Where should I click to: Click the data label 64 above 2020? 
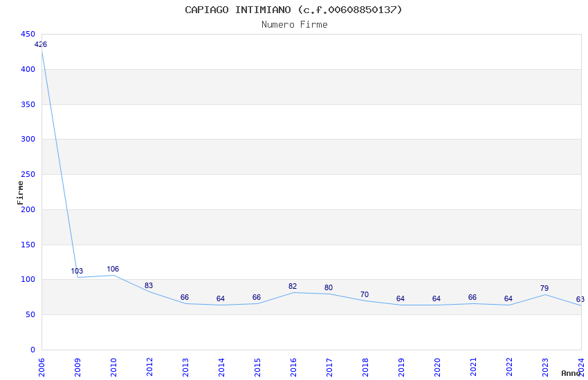(x=436, y=298)
